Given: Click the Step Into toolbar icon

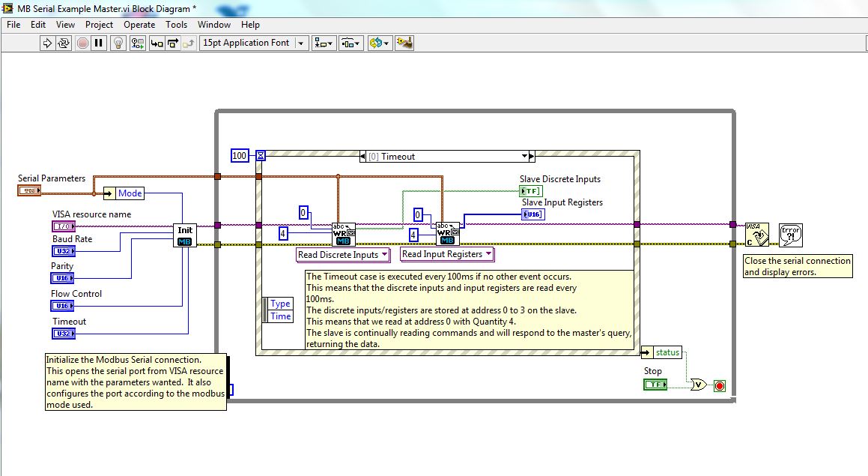Looking at the screenshot, I should [x=157, y=43].
